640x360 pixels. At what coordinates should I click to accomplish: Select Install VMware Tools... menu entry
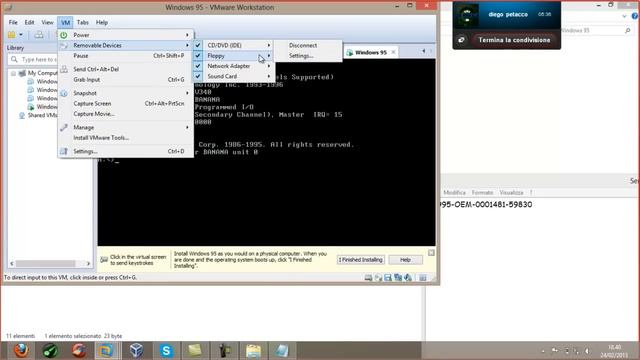pyautogui.click(x=125, y=138)
